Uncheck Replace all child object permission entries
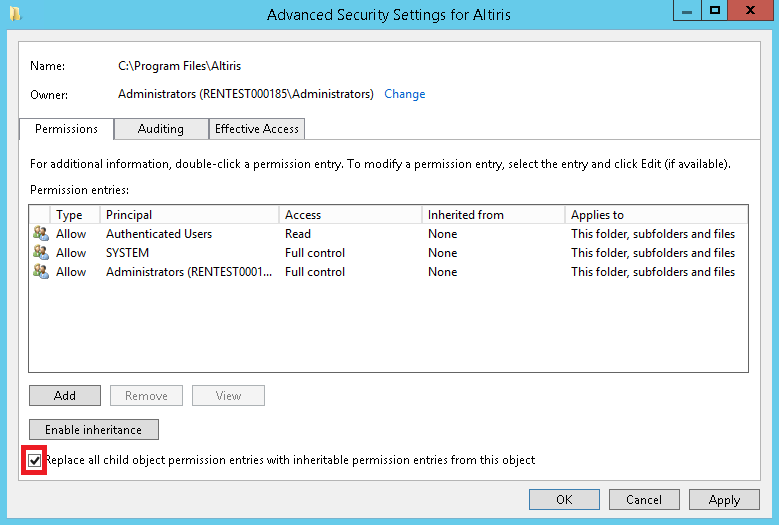779x525 pixels. (x=36, y=461)
